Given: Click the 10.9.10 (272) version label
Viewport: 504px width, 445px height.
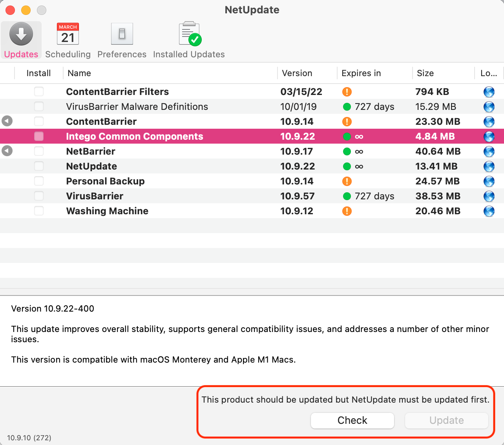Looking at the screenshot, I should pos(29,438).
